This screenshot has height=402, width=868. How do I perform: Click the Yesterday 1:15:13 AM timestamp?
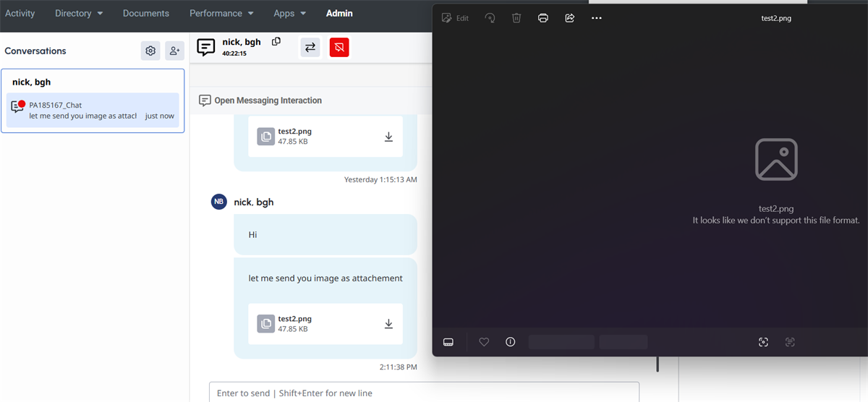pos(380,179)
